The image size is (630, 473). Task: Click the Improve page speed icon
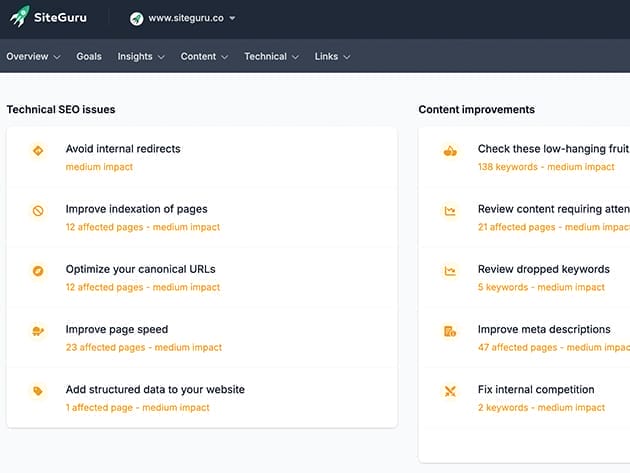coord(38,331)
